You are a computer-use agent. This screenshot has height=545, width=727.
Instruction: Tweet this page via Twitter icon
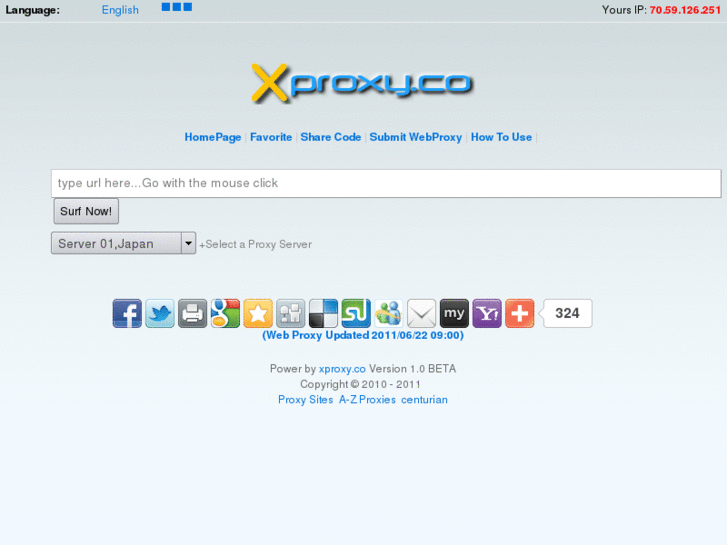[160, 314]
